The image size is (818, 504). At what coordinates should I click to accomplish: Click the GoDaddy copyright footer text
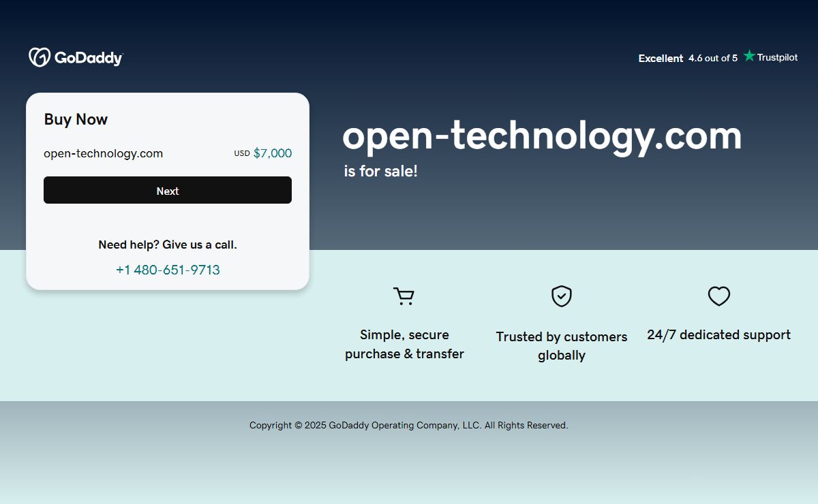point(409,425)
